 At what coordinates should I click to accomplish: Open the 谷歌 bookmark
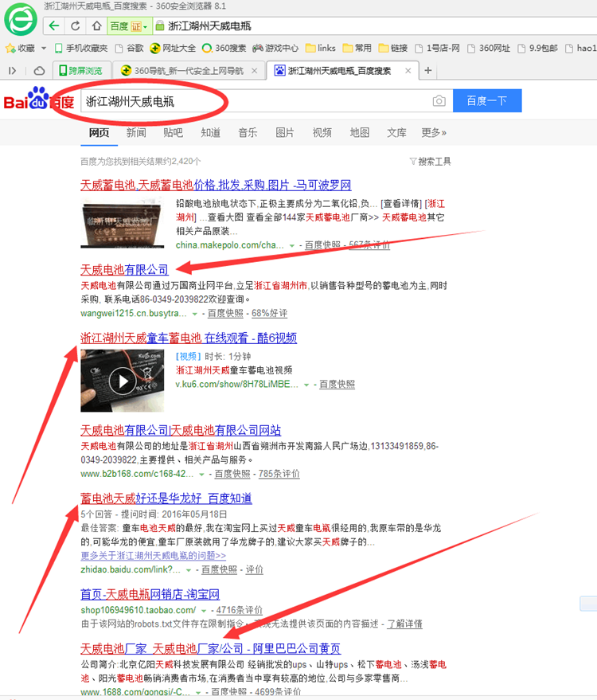click(x=130, y=49)
